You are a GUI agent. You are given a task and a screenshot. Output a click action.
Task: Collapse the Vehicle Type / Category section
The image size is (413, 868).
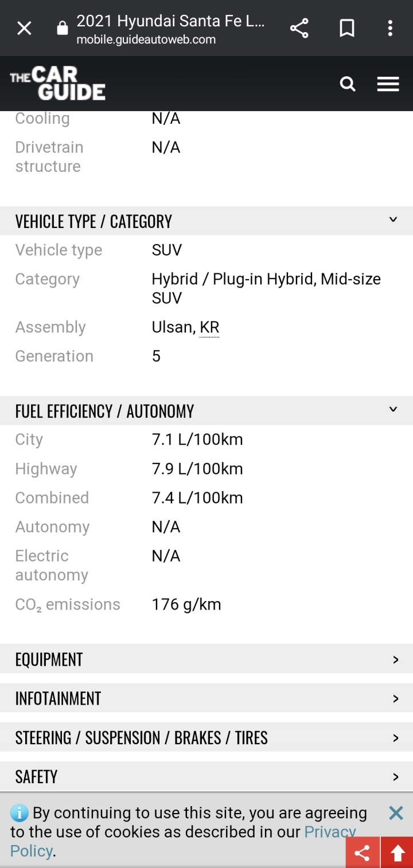pyautogui.click(x=206, y=221)
